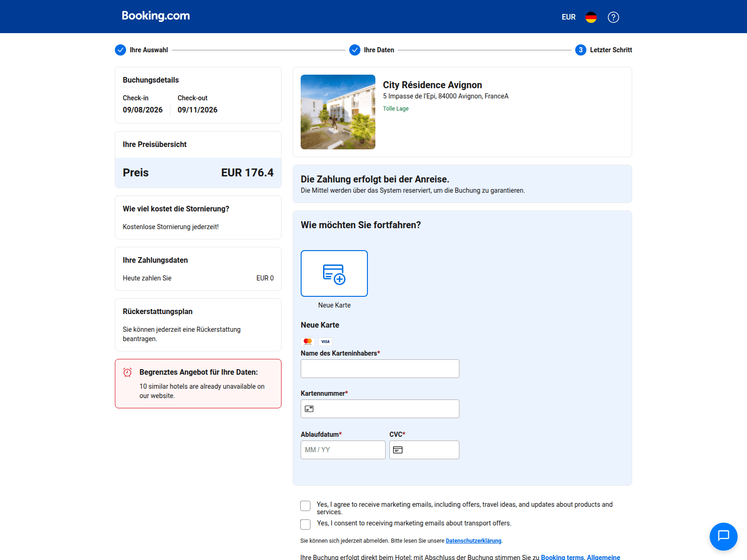Focus the Name des Karteninhabers field

(x=380, y=369)
